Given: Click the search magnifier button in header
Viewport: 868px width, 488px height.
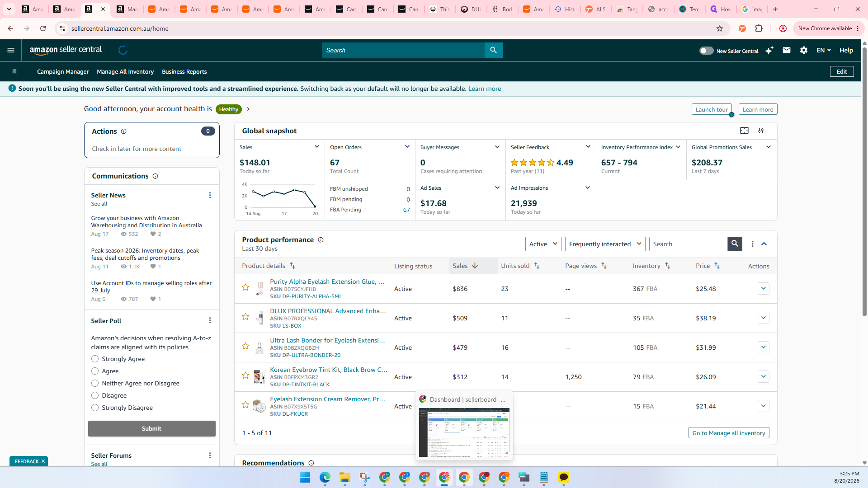Looking at the screenshot, I should pos(493,50).
